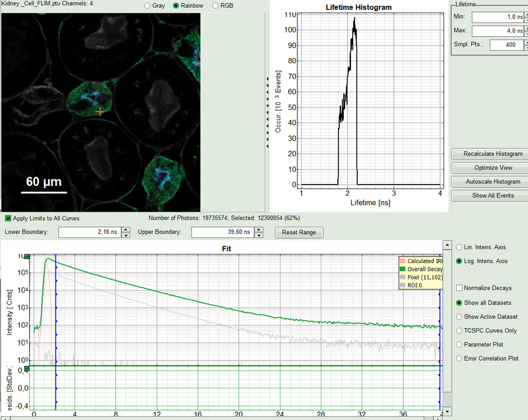Click the ROI 0 legend entry
Image resolution: width=528 pixels, height=420 pixels.
coord(417,285)
